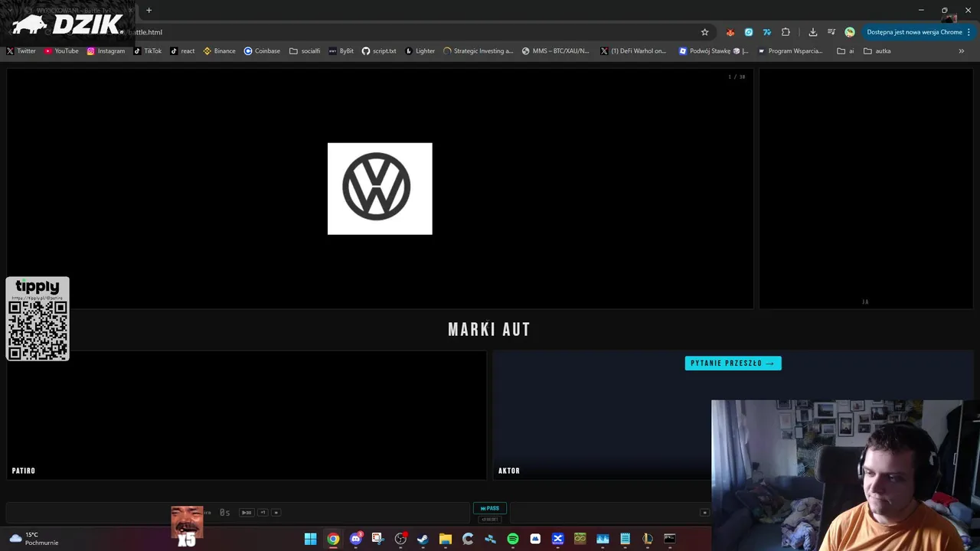Open the YouTube bookmark
The height and width of the screenshot is (551, 980).
[x=61, y=51]
